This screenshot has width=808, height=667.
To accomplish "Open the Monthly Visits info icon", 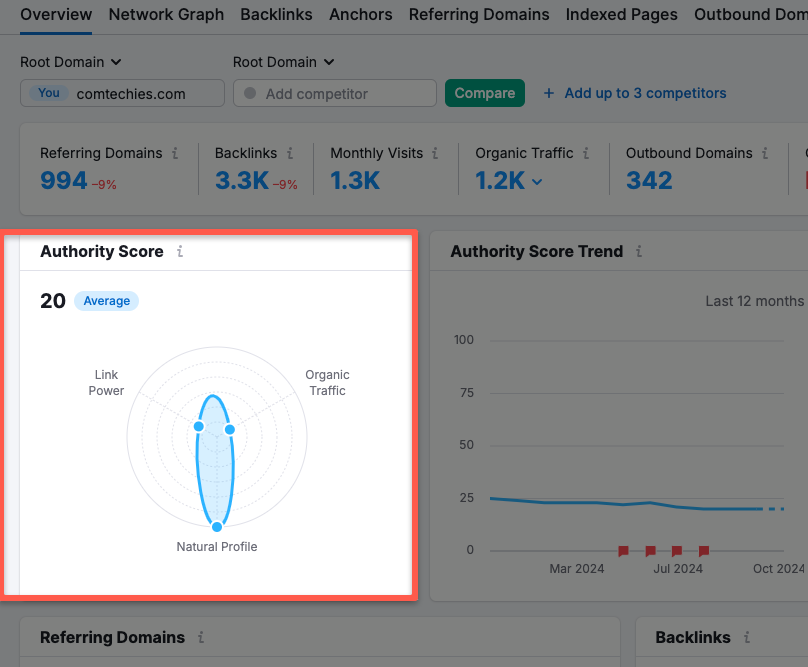I will pos(436,153).
